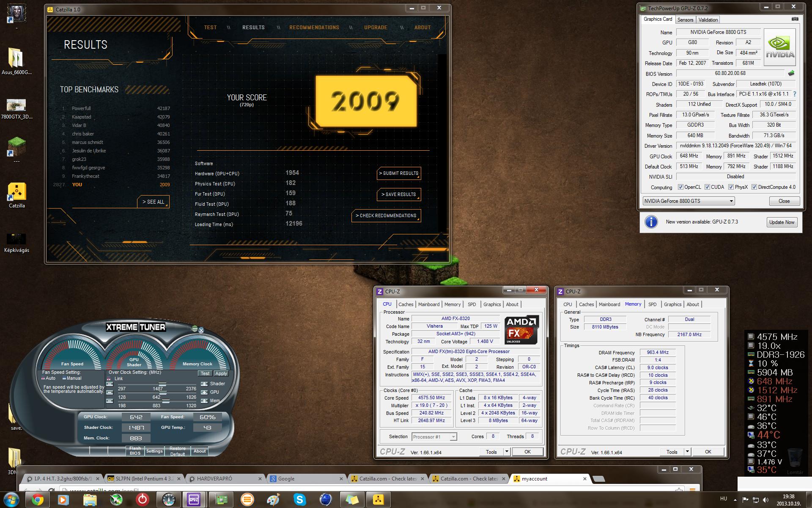Click the info icon in GPU-Z update notice
The image size is (812, 508).
click(651, 222)
